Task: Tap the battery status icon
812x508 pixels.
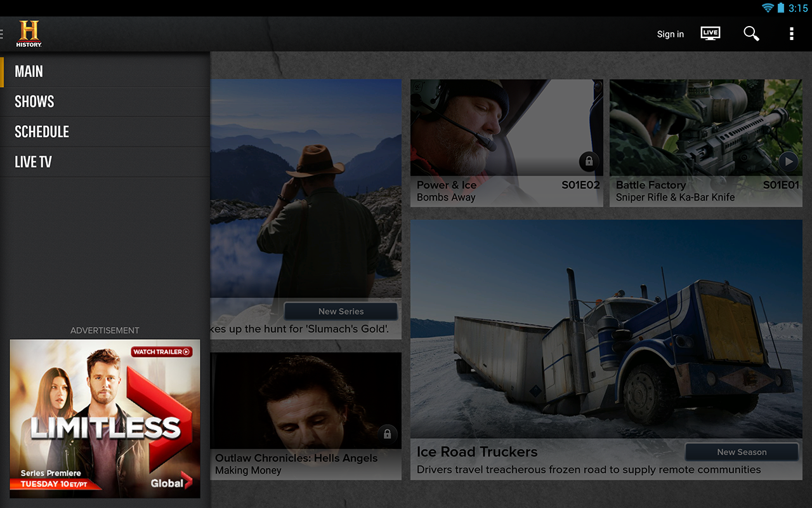Action: coord(780,8)
